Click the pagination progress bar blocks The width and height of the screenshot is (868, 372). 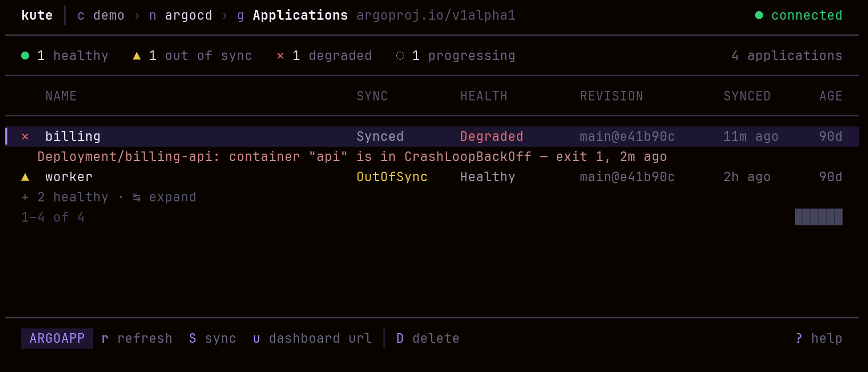click(x=819, y=217)
